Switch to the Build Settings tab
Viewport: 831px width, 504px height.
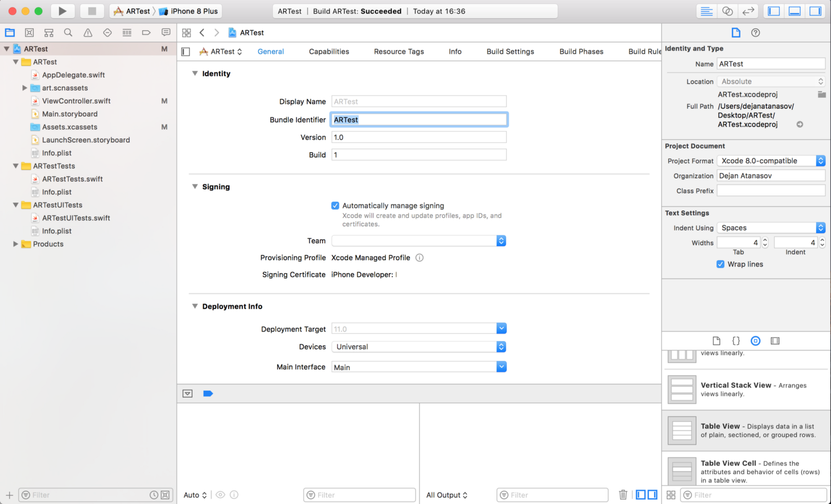pyautogui.click(x=510, y=51)
